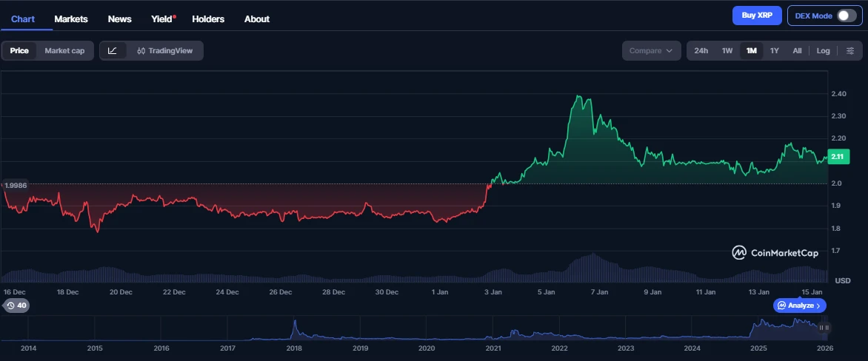
Task: Open the Chart tab
Action: pyautogui.click(x=23, y=18)
